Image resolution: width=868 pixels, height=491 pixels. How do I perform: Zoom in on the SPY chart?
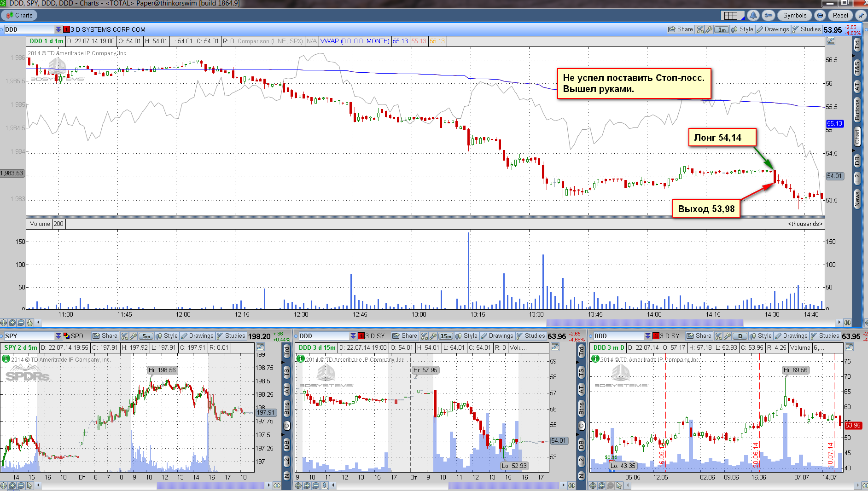click(12, 485)
